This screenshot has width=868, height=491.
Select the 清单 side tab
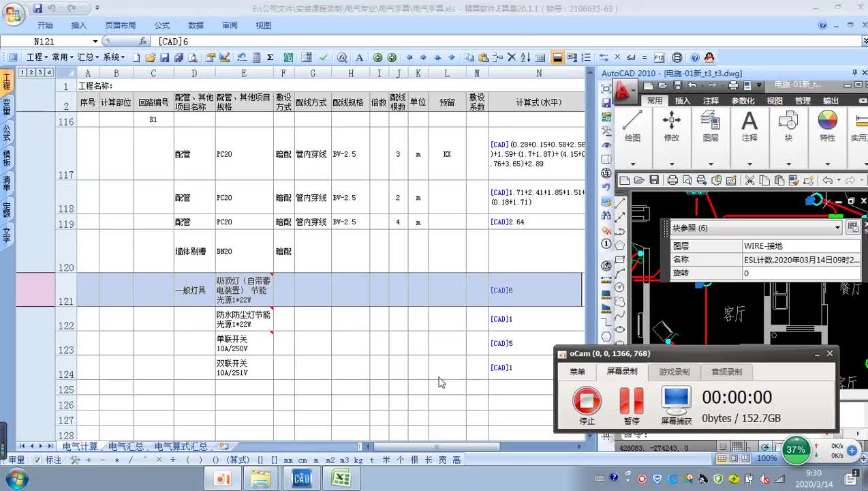click(7, 183)
